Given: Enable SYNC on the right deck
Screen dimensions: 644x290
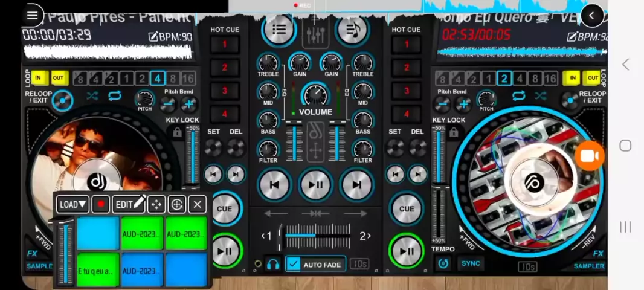Looking at the screenshot, I should coord(471,263).
